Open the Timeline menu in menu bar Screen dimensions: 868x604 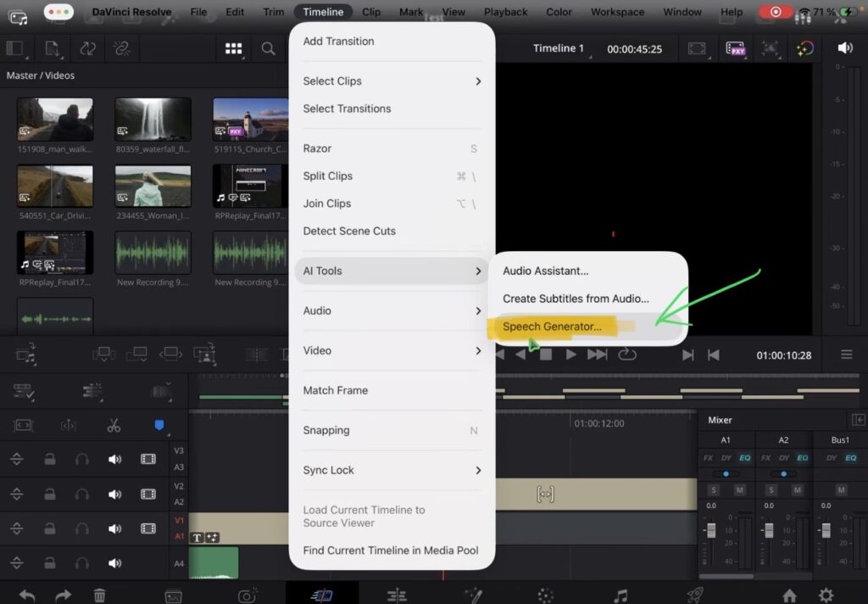click(x=323, y=12)
